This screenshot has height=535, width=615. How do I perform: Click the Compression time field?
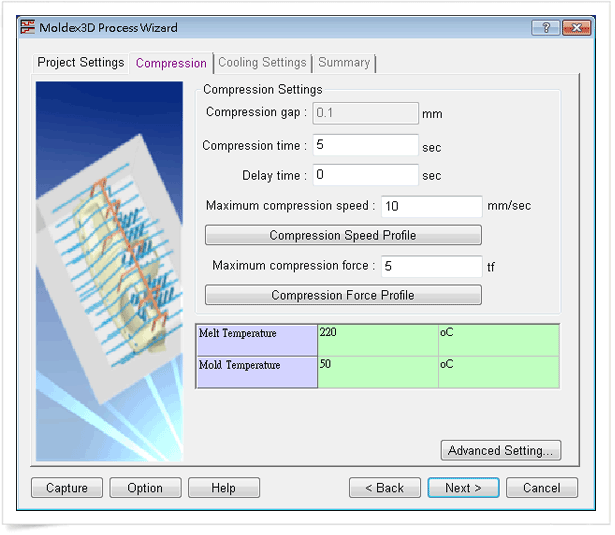tap(365, 145)
